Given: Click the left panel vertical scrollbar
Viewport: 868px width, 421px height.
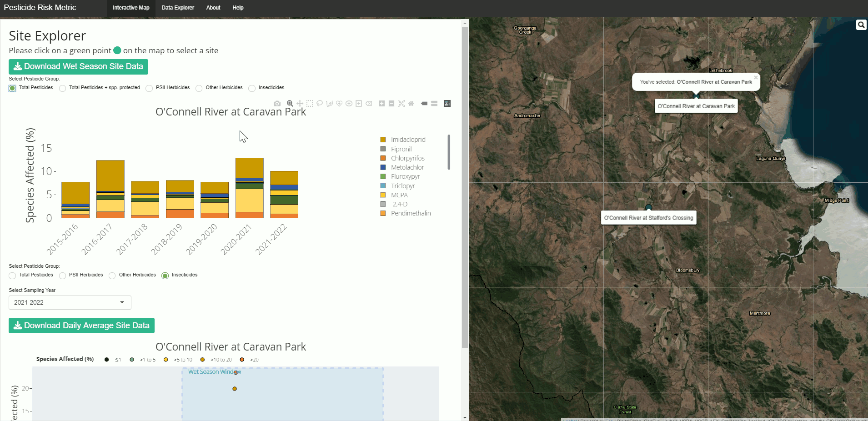Looking at the screenshot, I should (465, 186).
